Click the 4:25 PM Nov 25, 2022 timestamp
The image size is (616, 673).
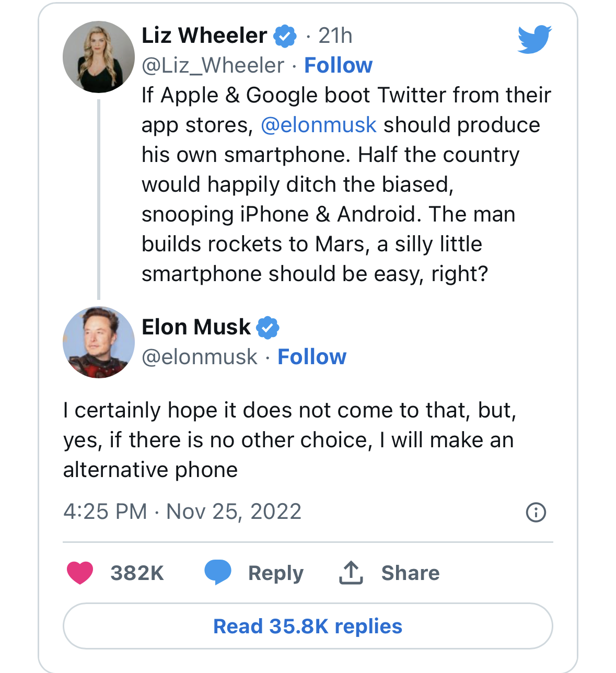coord(182,512)
